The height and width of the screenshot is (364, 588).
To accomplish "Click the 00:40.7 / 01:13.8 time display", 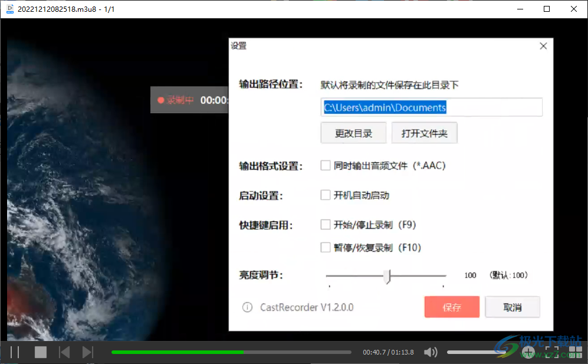I will (388, 352).
